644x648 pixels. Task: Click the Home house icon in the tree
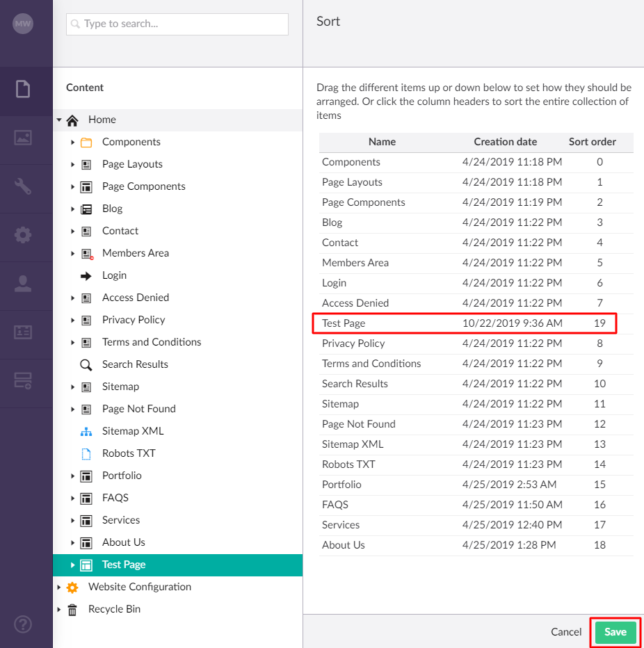click(x=72, y=120)
